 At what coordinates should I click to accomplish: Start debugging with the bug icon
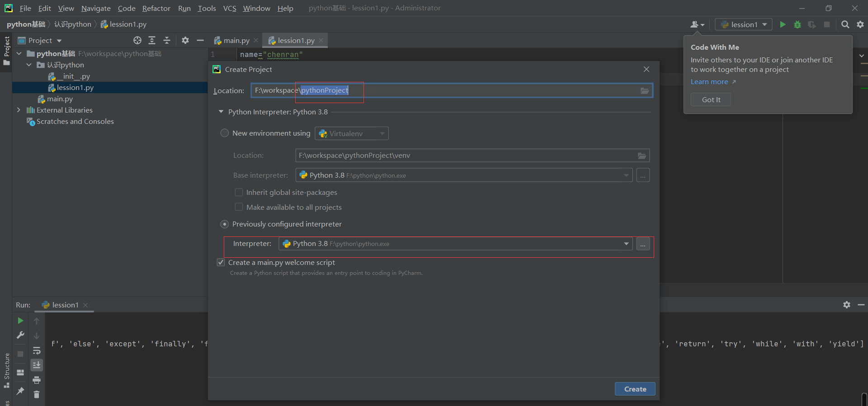(797, 24)
